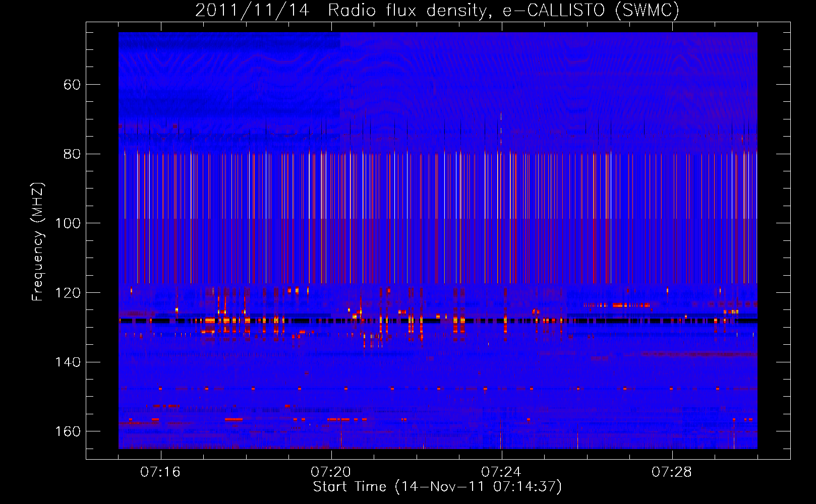Click the '80' frequency tick label
Screen dimensions: 816x504
pyautogui.click(x=72, y=154)
